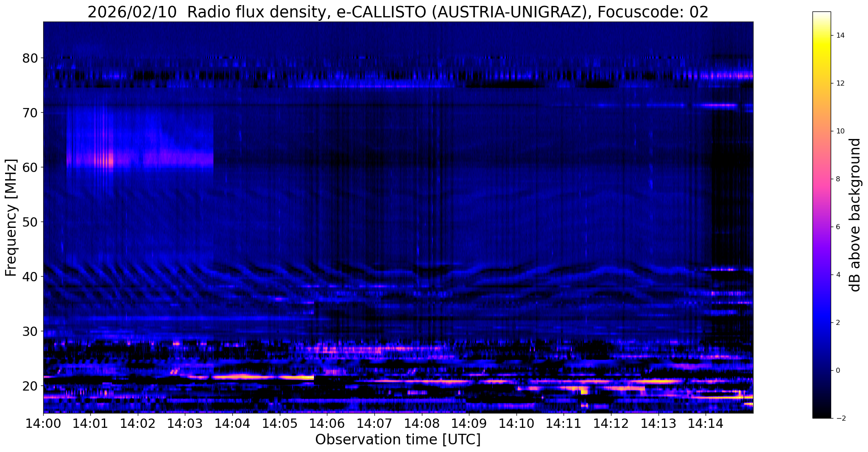868x452 pixels.
Task: Select the 14:09 time tick label
Action: 469,423
